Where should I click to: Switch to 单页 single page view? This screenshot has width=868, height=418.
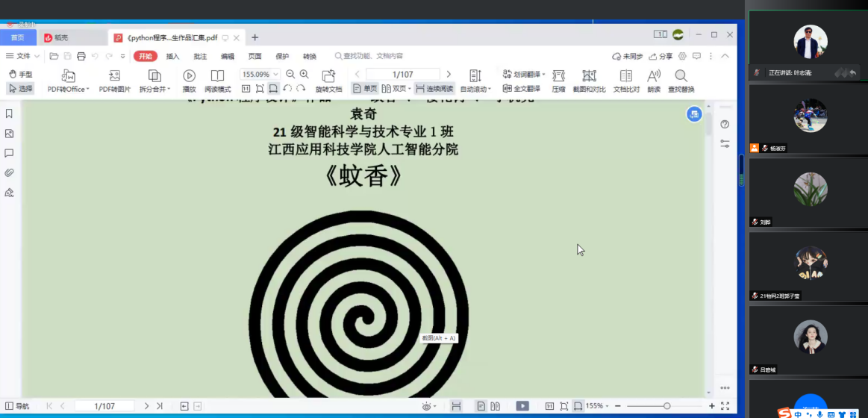[x=364, y=88]
